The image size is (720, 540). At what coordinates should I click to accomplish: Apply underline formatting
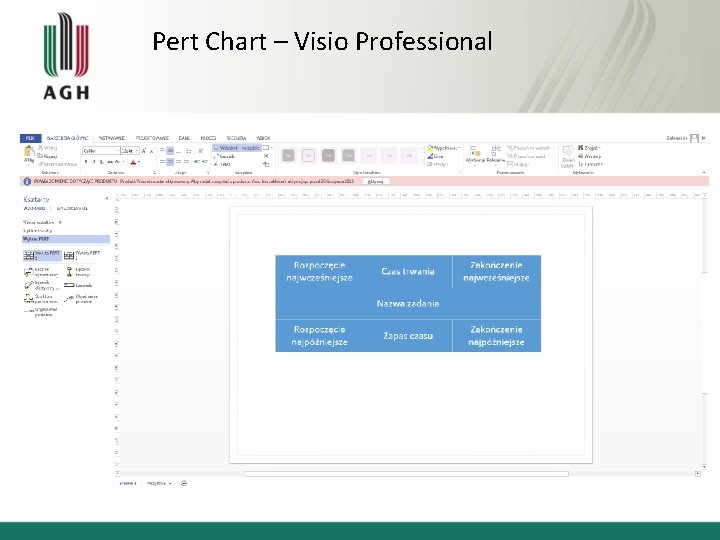tap(101, 162)
